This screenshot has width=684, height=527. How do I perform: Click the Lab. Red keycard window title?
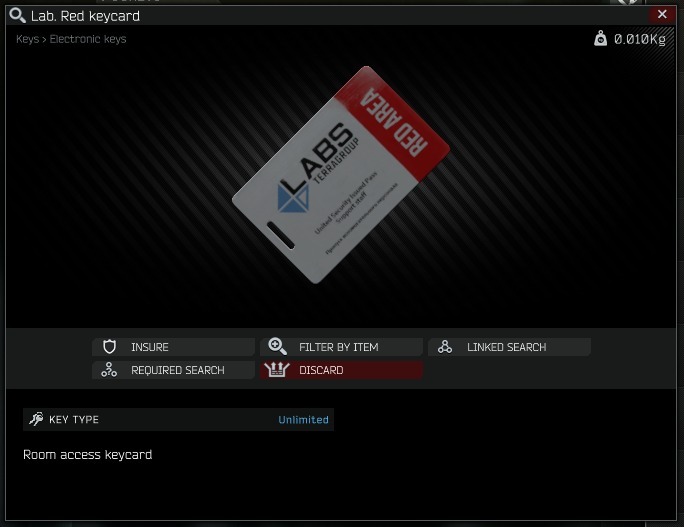point(86,16)
